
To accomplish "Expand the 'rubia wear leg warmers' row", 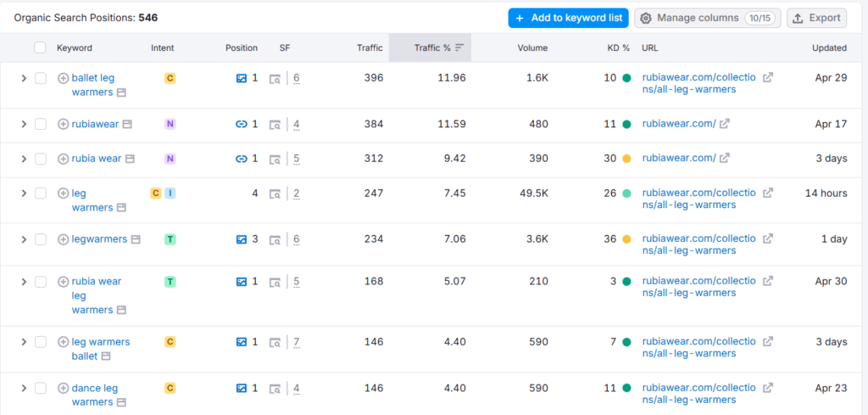I will [24, 282].
